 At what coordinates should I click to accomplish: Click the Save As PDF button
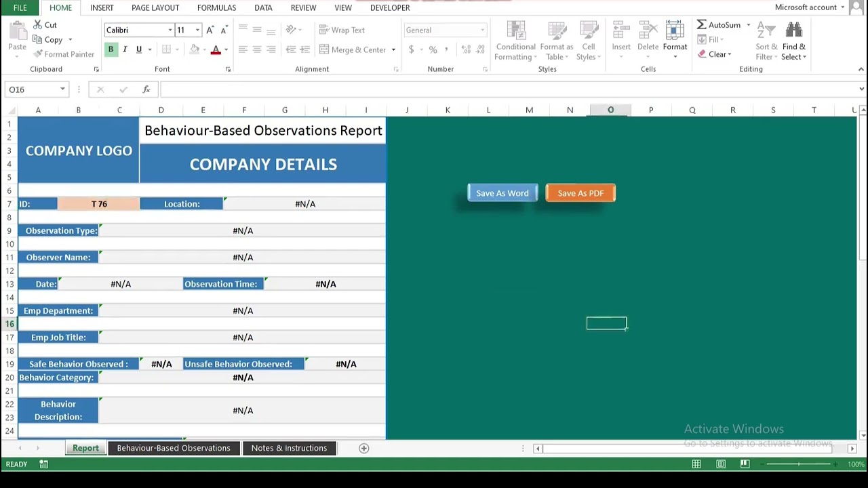point(580,193)
